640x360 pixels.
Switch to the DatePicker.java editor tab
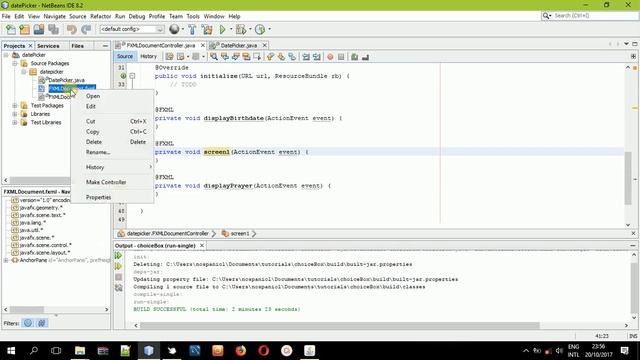238,45
